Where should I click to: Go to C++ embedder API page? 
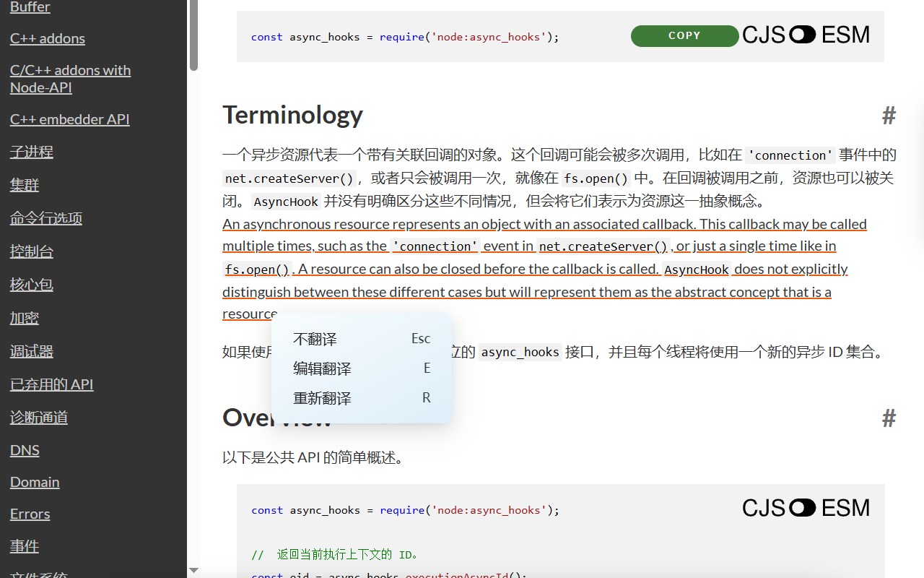[70, 119]
